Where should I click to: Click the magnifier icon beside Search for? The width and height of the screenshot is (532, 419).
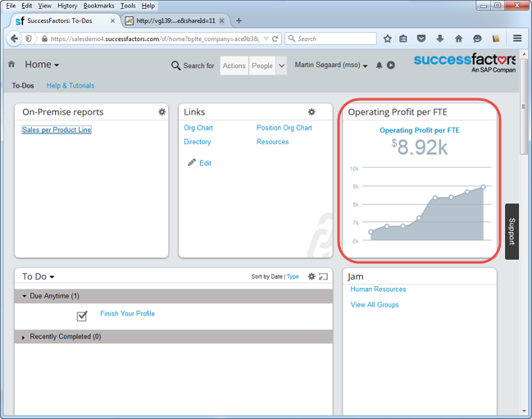click(x=175, y=66)
